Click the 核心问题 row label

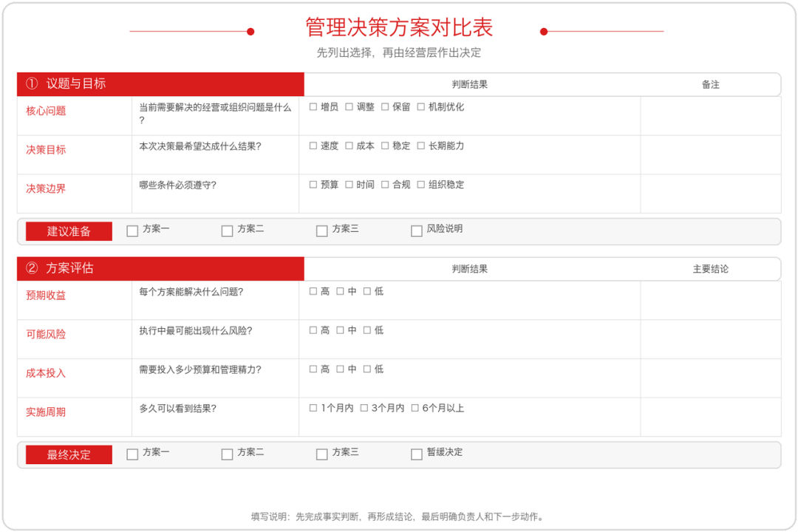(x=46, y=111)
